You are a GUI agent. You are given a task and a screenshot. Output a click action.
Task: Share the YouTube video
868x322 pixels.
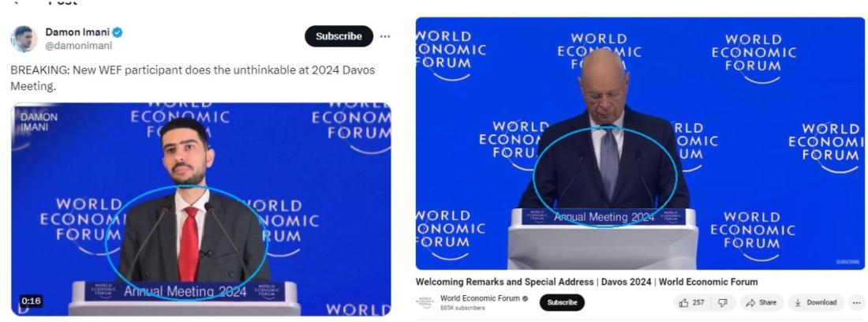tap(761, 302)
